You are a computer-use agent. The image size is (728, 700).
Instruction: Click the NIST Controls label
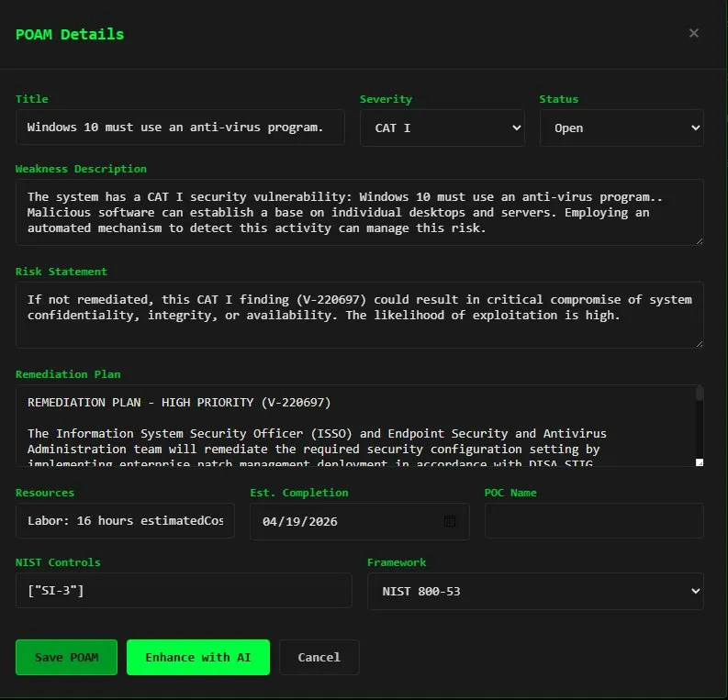58,562
